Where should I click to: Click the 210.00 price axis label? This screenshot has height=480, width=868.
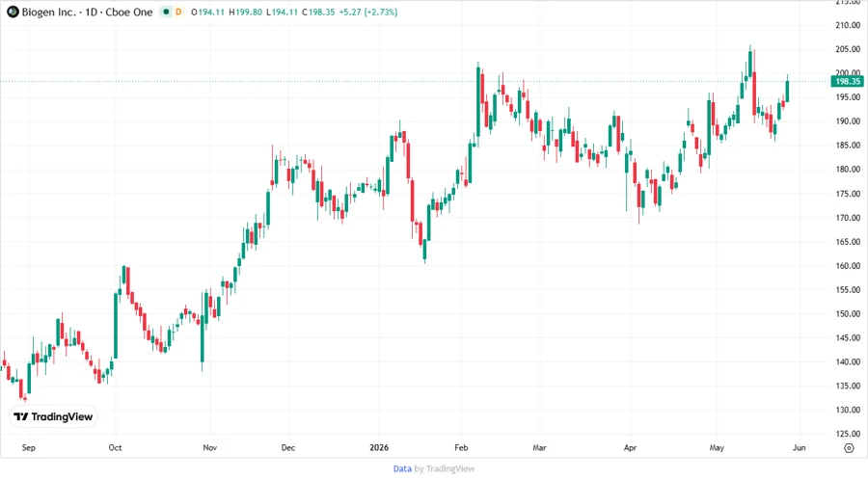tap(848, 25)
